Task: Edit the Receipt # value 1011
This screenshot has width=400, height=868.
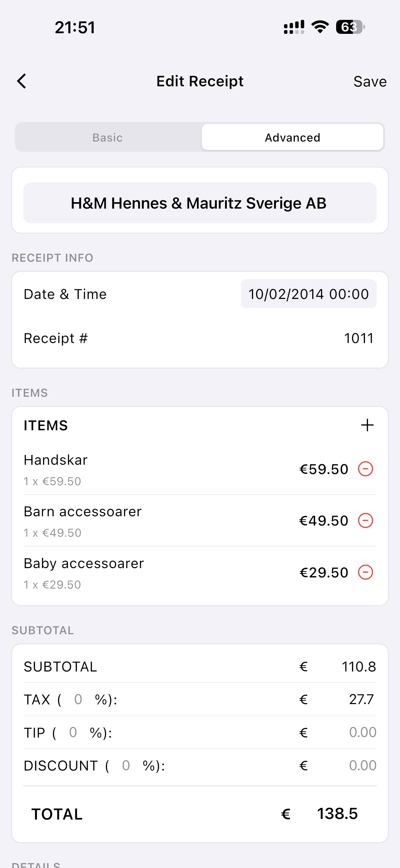Action: click(358, 338)
